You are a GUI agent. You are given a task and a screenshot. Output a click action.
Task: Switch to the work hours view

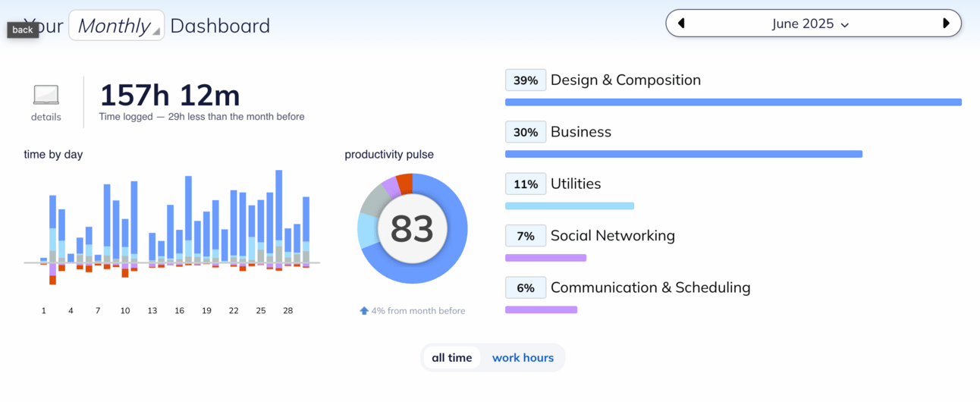523,357
